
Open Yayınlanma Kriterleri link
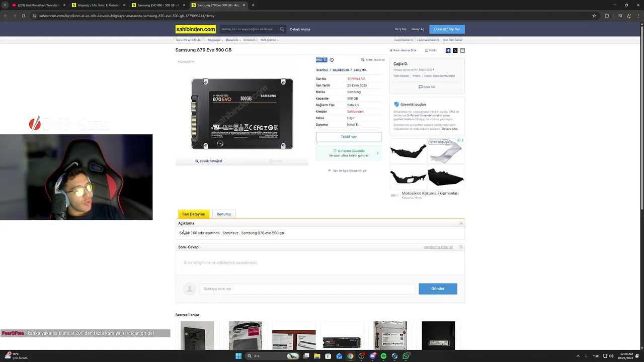[x=438, y=247]
